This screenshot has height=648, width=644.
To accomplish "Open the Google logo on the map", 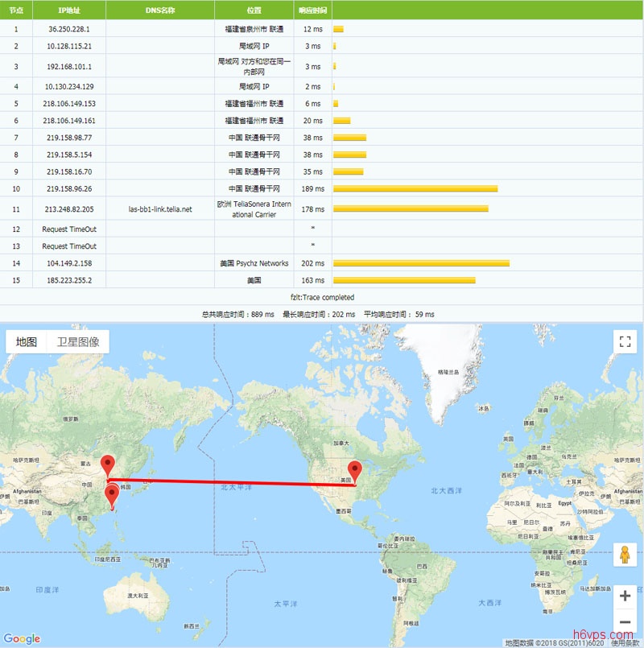I will click(x=22, y=638).
